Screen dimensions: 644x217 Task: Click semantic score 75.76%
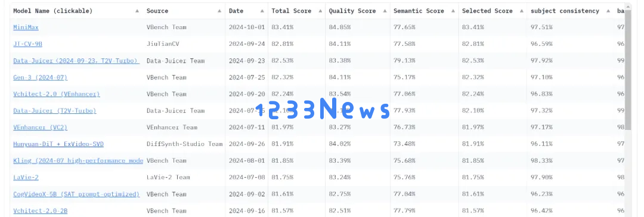[404, 177]
